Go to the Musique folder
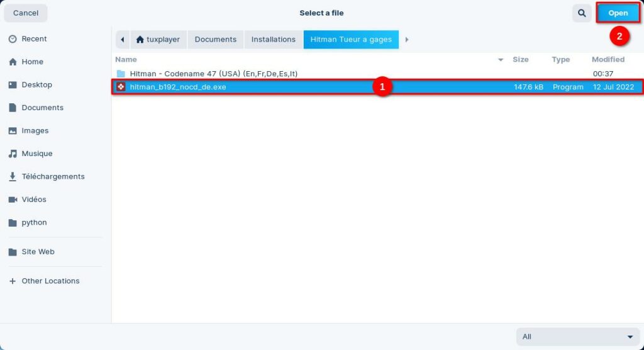 tap(36, 154)
